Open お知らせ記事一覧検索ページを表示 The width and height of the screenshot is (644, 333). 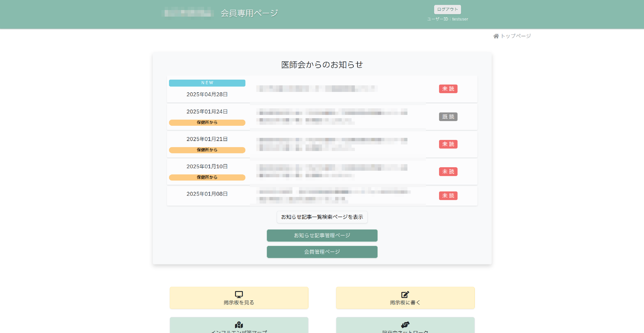(x=322, y=217)
